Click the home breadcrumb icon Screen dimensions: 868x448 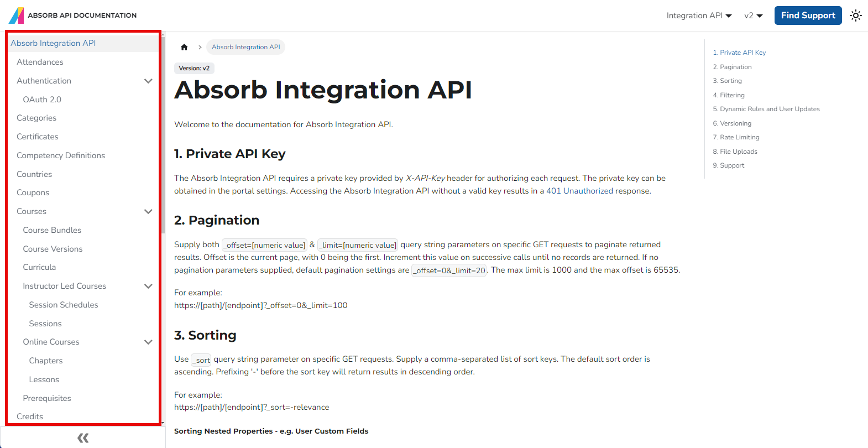(x=184, y=47)
